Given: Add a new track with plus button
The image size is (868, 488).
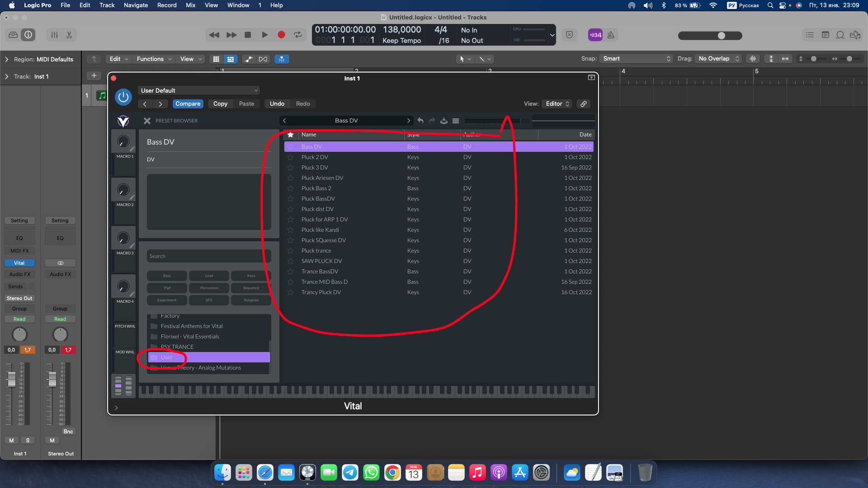Looking at the screenshot, I should pos(94,75).
